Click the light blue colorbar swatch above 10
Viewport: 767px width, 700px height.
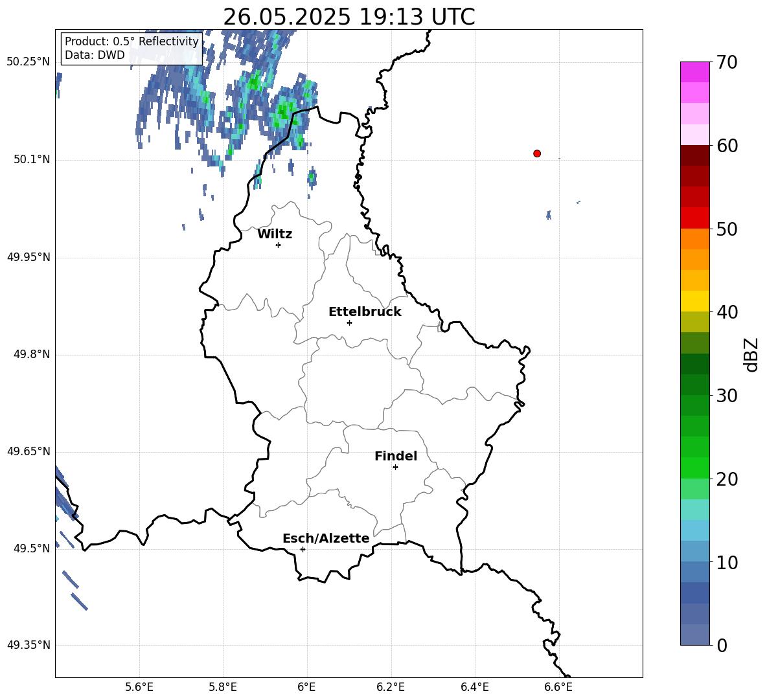pos(695,530)
